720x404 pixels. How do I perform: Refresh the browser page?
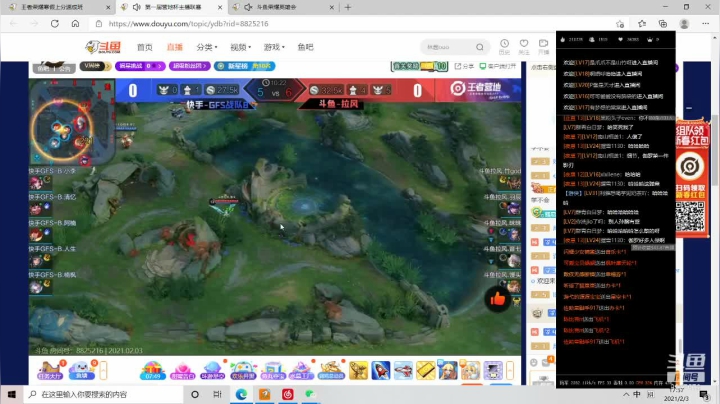click(x=55, y=23)
